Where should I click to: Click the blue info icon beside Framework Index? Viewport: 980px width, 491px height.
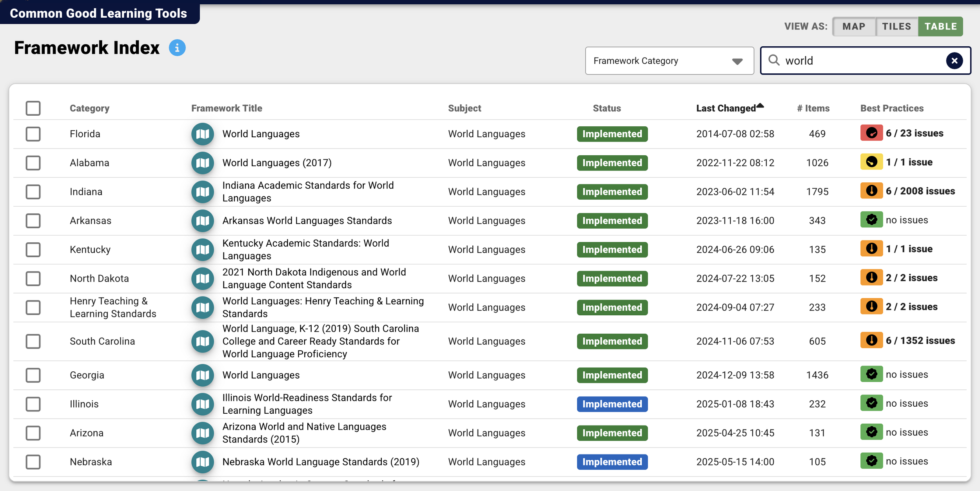(177, 48)
